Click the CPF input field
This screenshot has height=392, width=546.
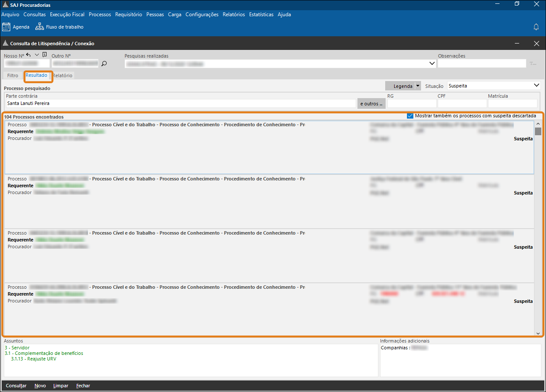point(462,104)
